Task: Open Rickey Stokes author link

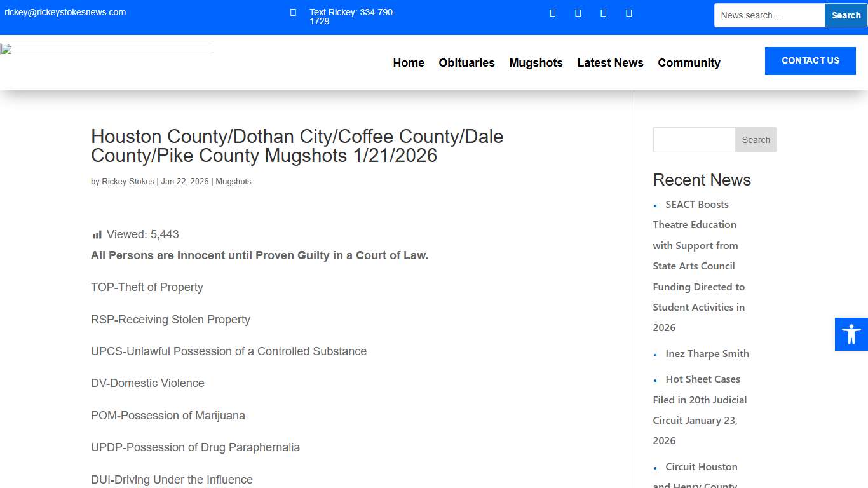Action: (128, 181)
